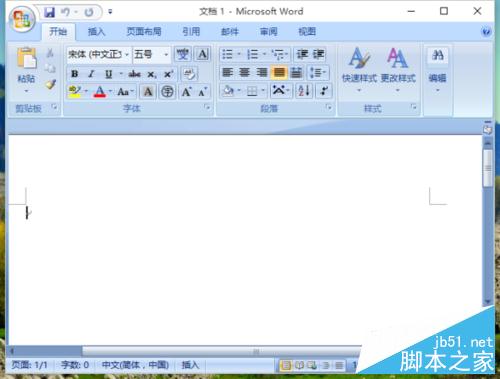Justify the text
Viewport: 500px width, 379px height.
coord(279,72)
